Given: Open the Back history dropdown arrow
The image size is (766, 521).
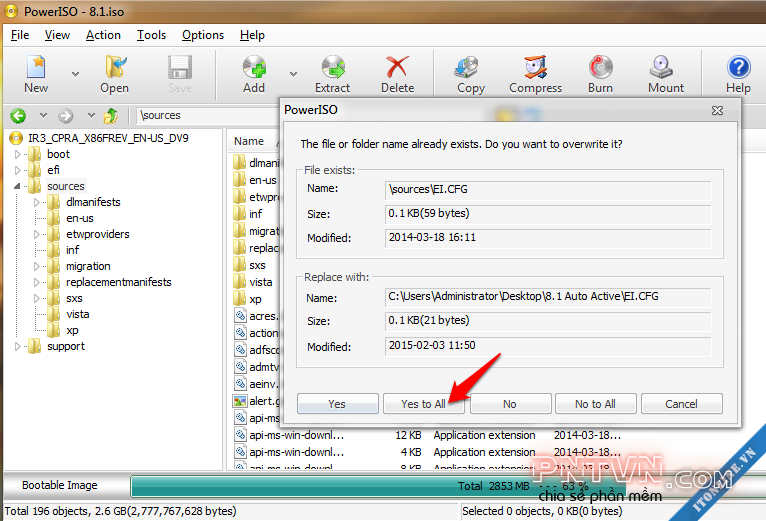Looking at the screenshot, I should coord(43,116).
